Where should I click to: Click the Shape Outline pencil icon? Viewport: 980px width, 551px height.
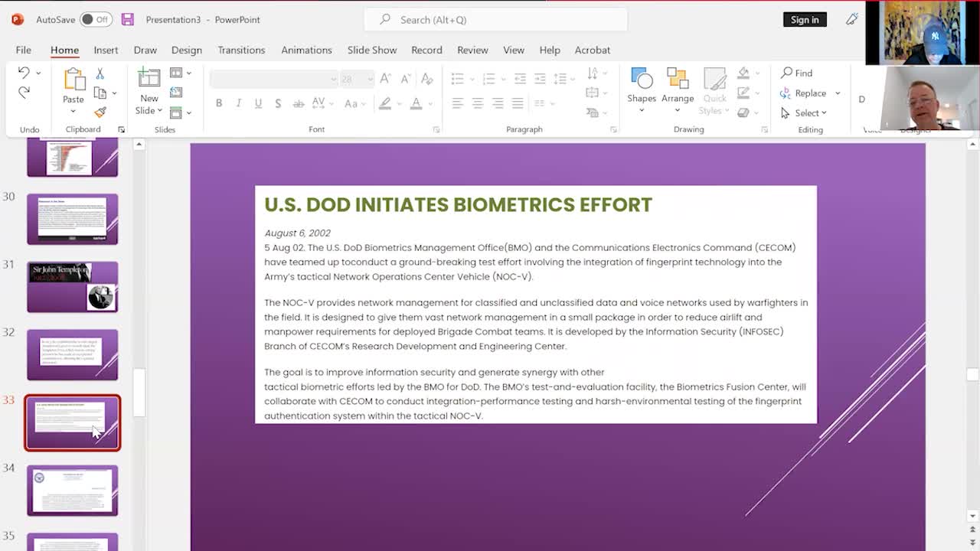click(743, 93)
